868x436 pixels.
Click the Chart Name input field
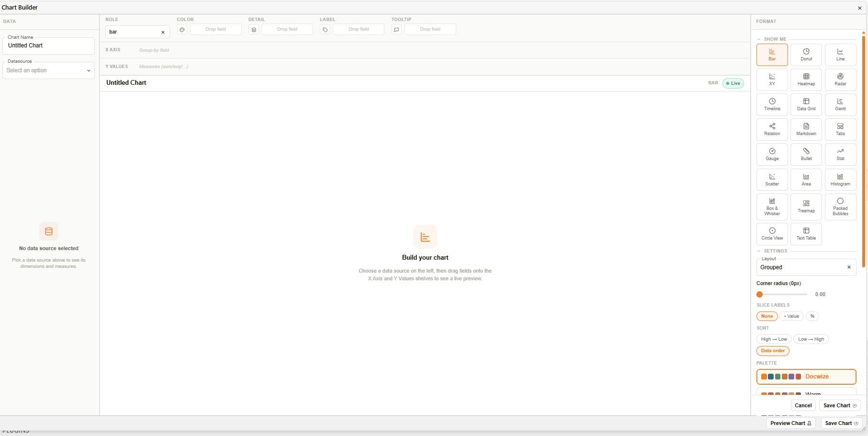click(48, 46)
